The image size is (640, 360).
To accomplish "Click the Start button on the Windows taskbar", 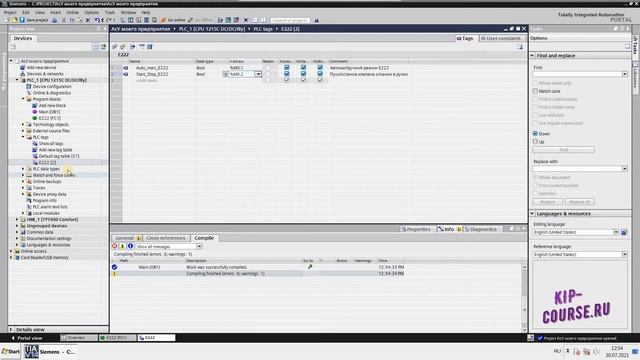I will (x=11, y=351).
